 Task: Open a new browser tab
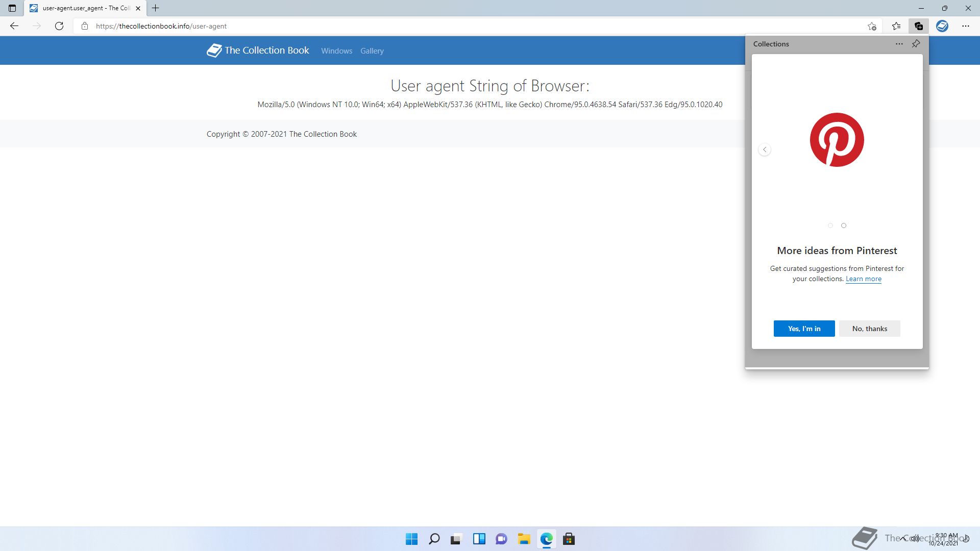point(156,8)
